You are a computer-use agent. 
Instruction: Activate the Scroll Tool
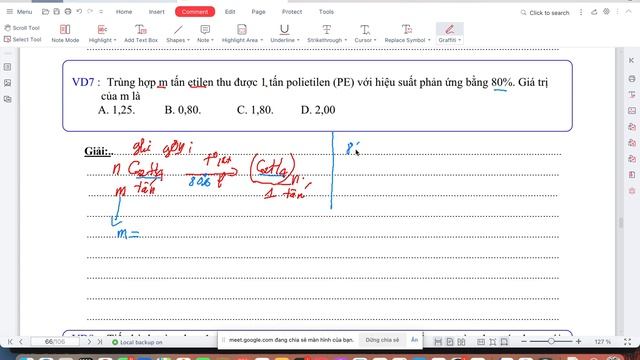22,28
